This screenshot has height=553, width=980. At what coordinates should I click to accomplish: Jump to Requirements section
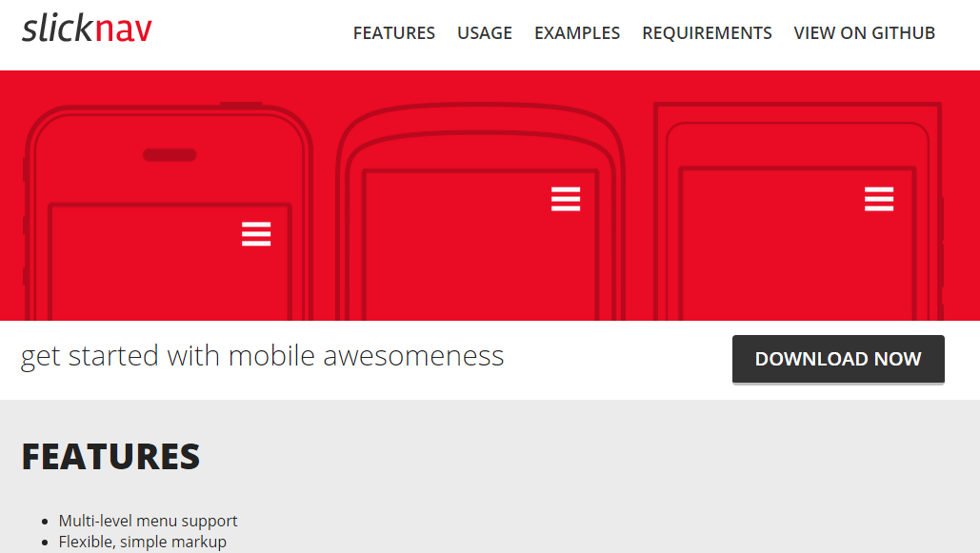coord(707,33)
